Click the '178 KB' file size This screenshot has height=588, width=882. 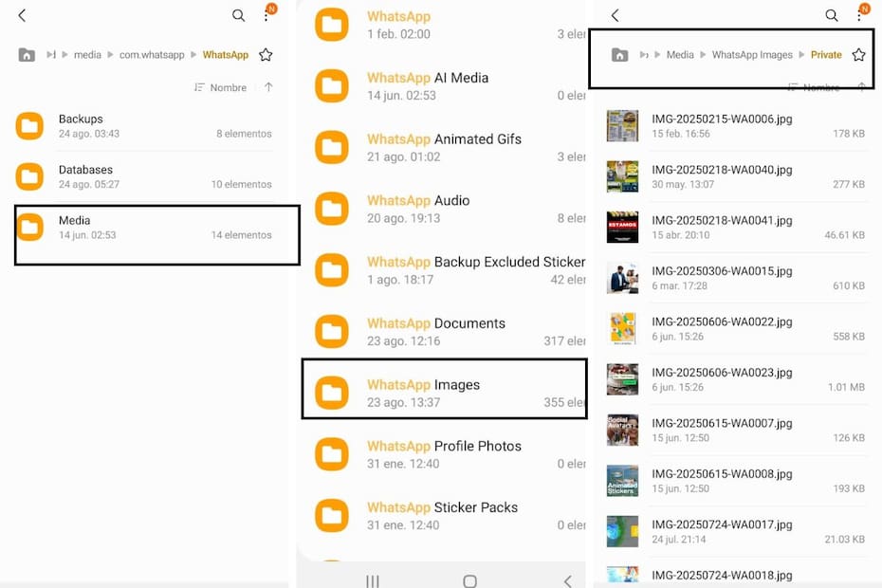(849, 134)
